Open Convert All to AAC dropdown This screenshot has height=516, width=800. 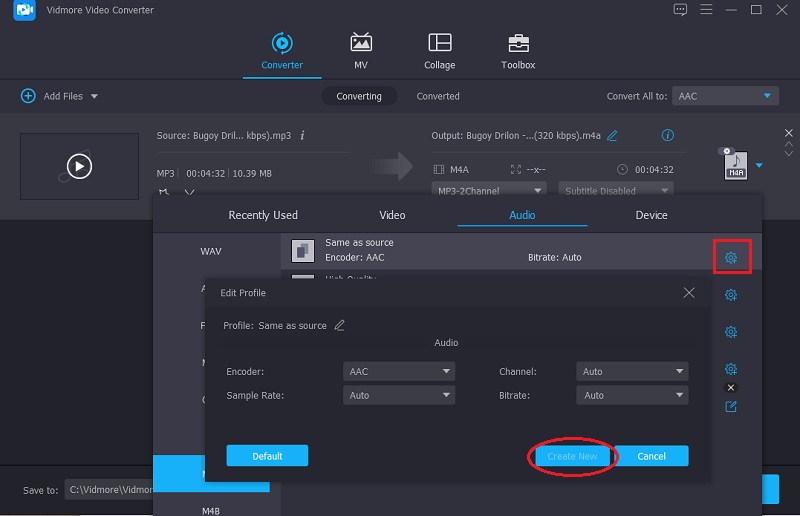tap(725, 96)
